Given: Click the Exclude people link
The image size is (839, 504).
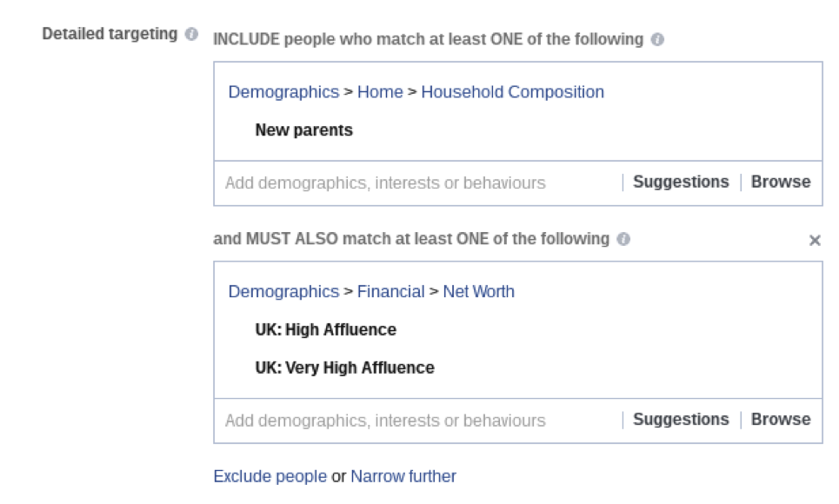Looking at the screenshot, I should click(x=270, y=476).
